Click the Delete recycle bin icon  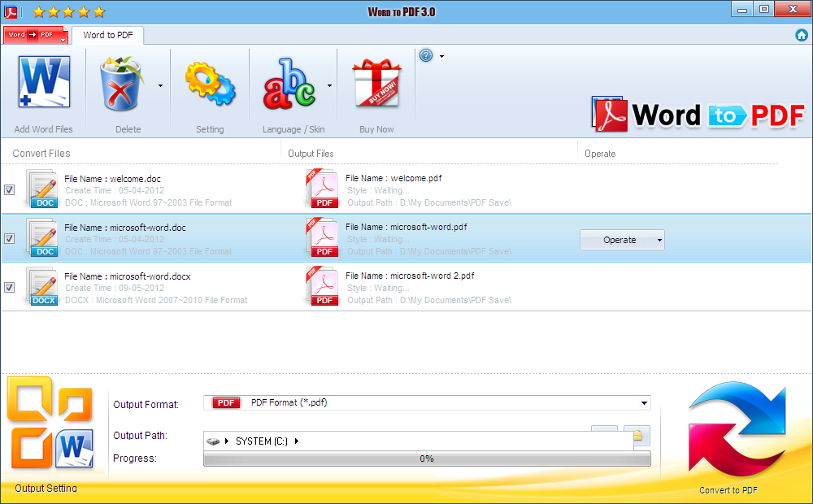[121, 84]
